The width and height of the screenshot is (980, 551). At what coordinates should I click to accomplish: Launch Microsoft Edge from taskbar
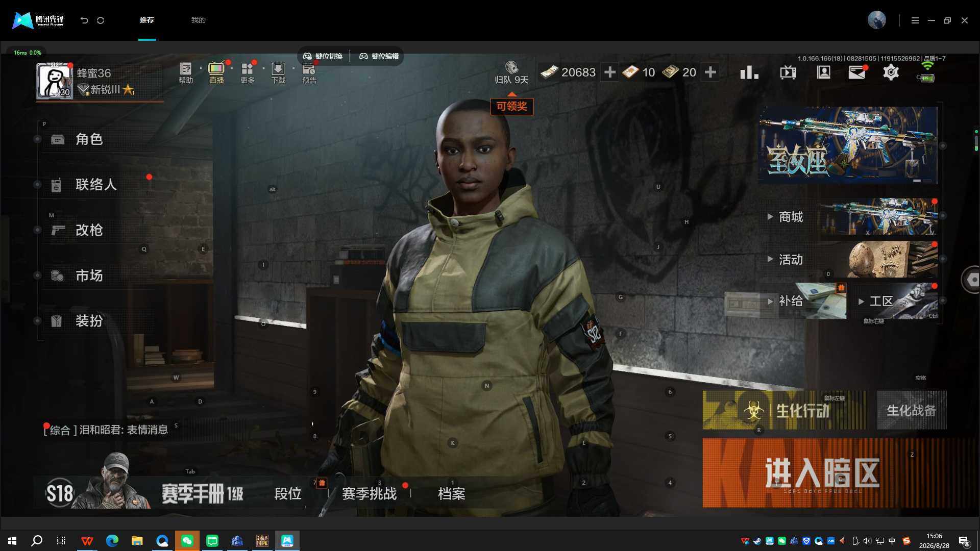[112, 541]
